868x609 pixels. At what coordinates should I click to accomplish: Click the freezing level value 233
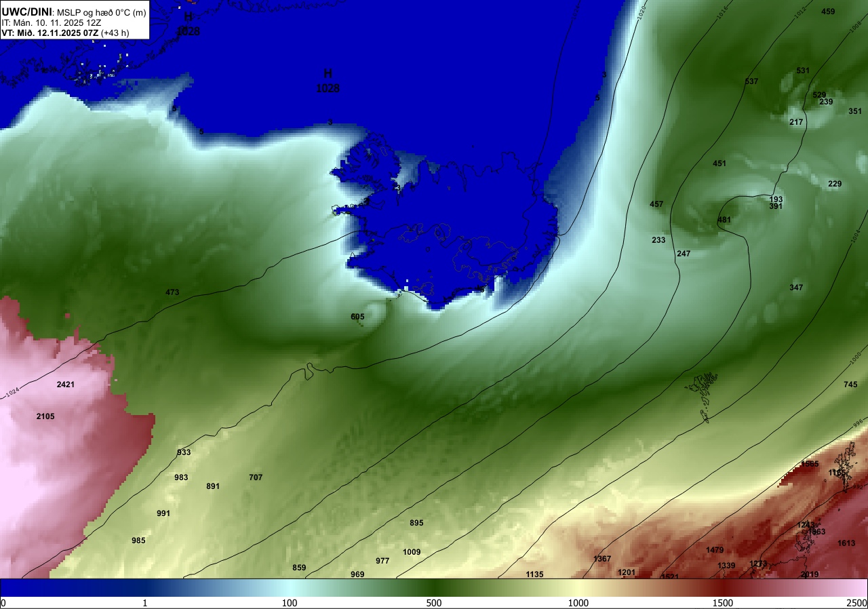click(658, 240)
